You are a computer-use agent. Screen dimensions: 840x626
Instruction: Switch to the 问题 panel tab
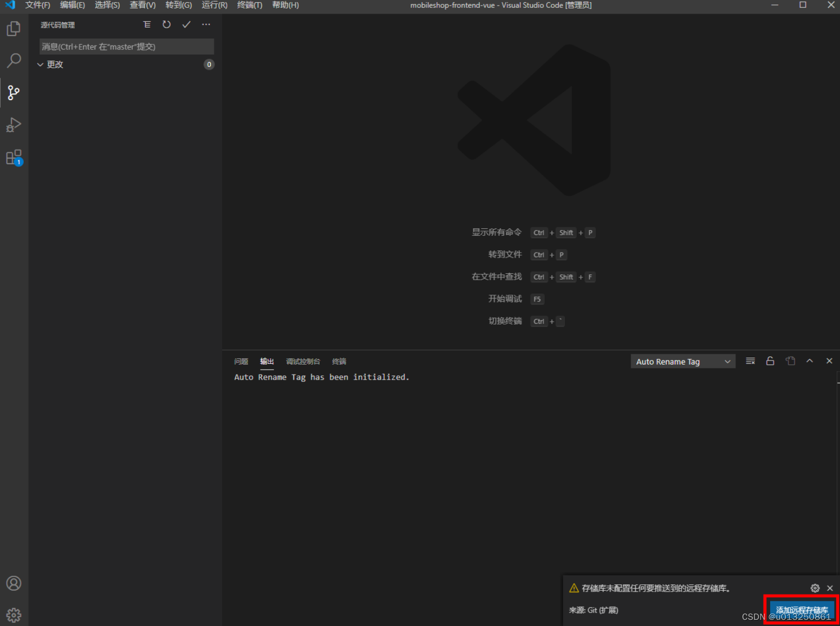pos(241,362)
